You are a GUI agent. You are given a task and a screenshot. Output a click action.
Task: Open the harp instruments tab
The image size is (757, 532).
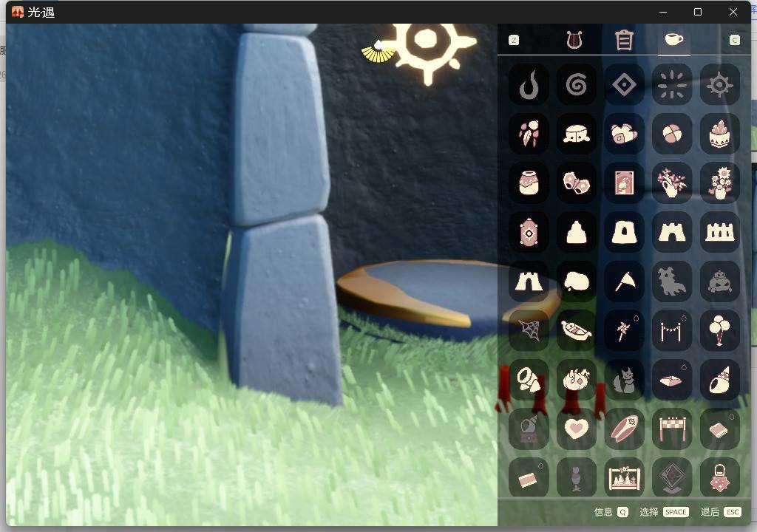click(x=574, y=40)
